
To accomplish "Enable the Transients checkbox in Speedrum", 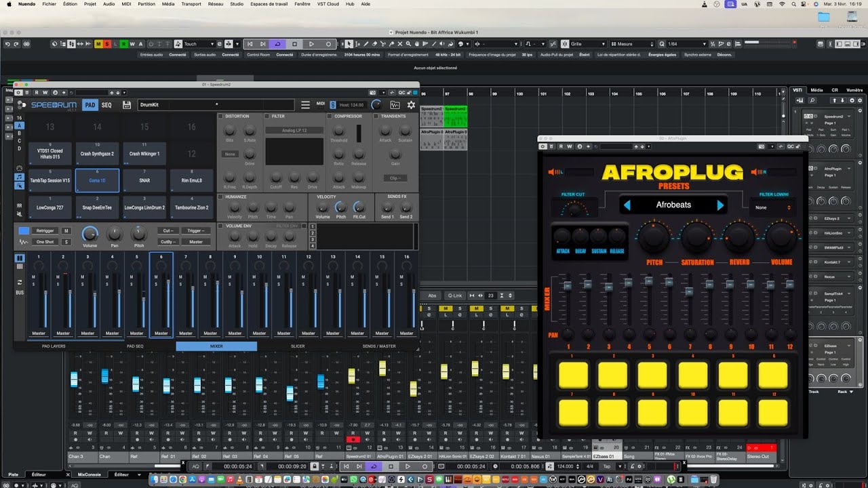I will coord(376,117).
